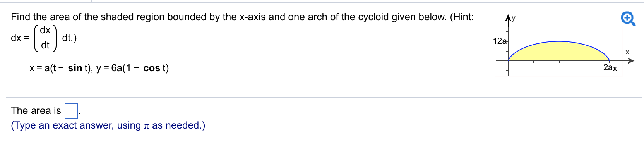644x165 pixels.
Task: Click the bold "cos" in the y equation
Action: [x=152, y=68]
